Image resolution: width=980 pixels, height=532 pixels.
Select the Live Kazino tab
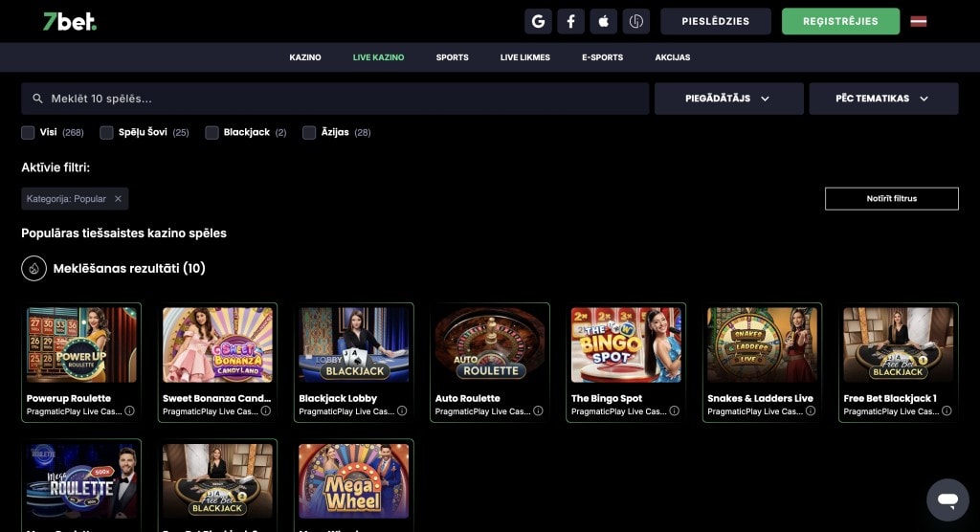tap(378, 57)
